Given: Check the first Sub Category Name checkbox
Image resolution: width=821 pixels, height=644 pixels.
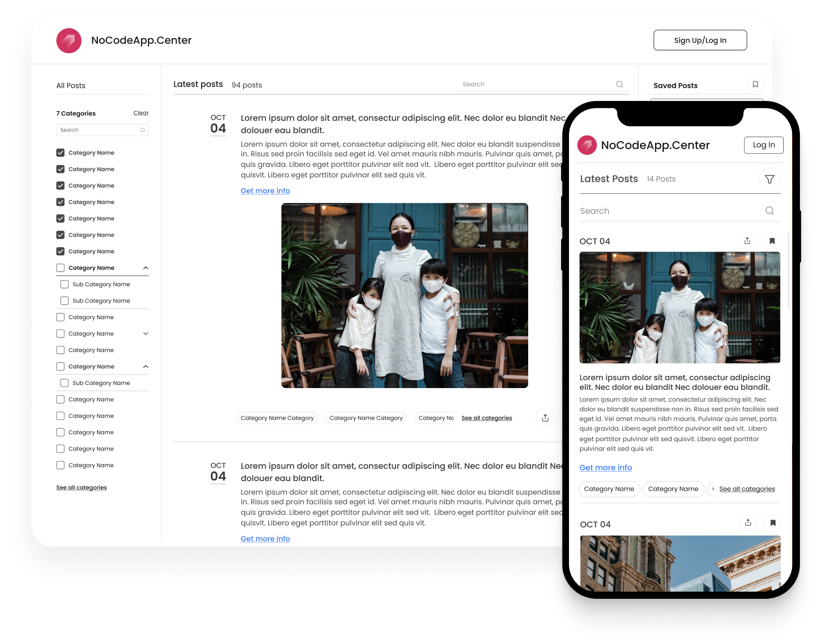Looking at the screenshot, I should tap(65, 284).
